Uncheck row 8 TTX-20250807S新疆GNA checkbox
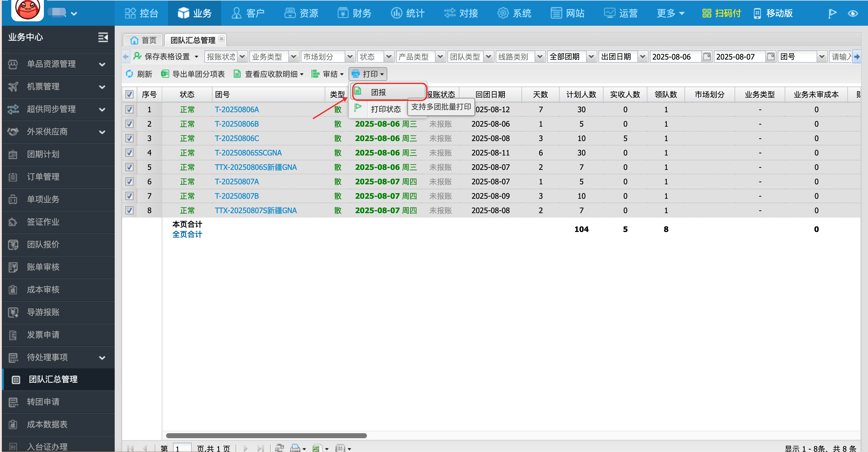 click(x=129, y=210)
